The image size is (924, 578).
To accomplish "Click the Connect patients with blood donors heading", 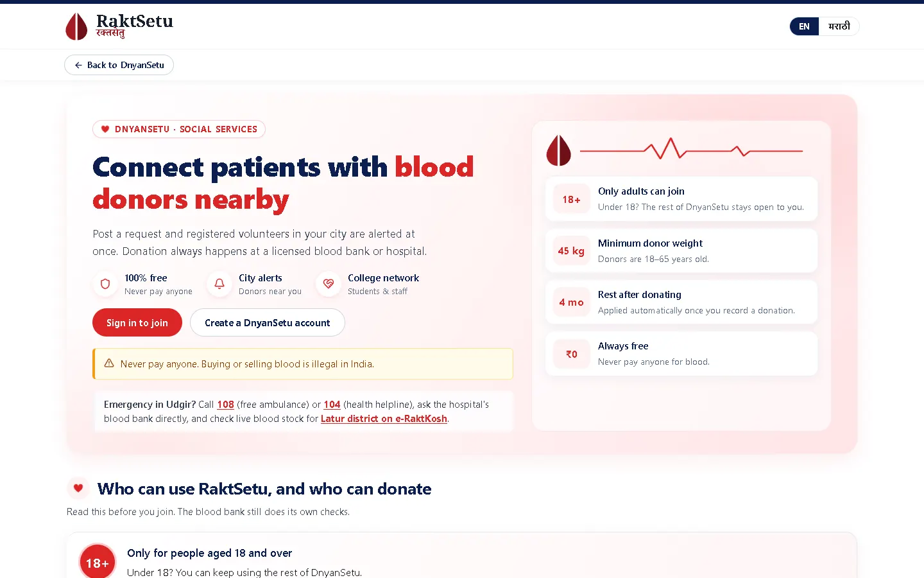I will 283,184.
